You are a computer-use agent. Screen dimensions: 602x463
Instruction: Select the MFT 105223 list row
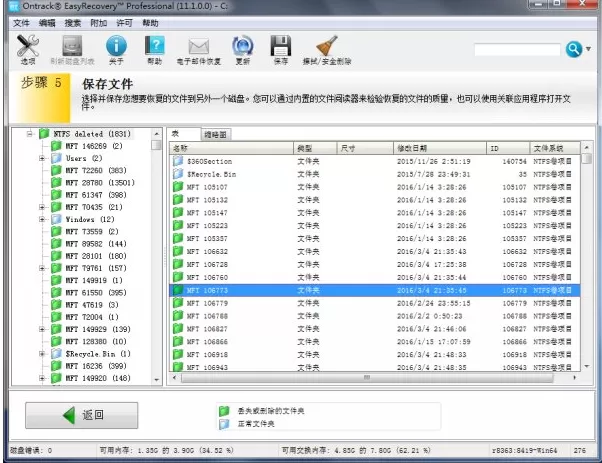[x=375, y=226]
